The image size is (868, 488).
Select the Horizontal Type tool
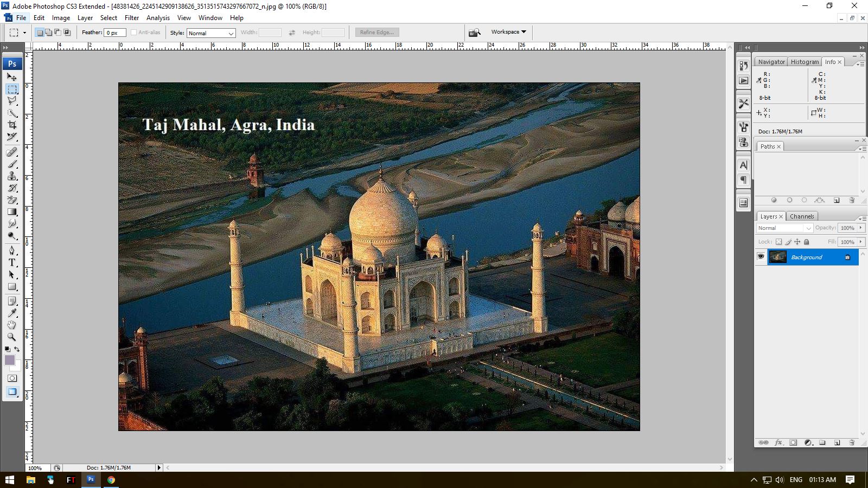point(12,262)
